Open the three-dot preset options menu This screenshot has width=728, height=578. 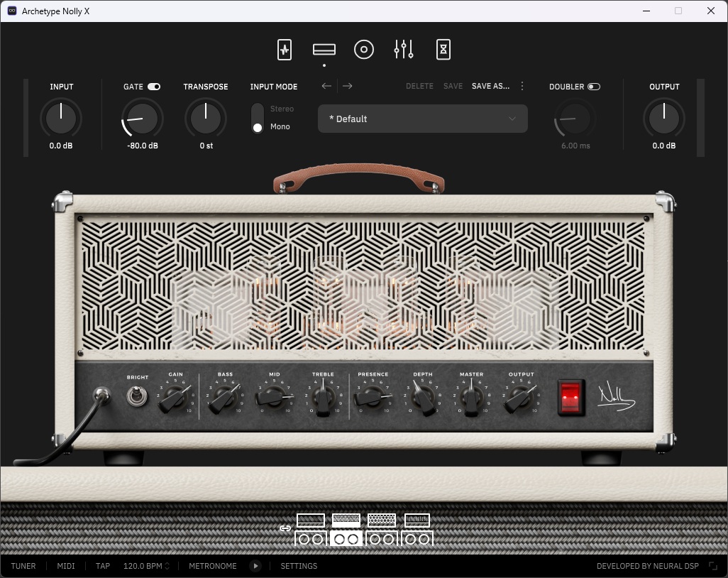[x=522, y=86]
